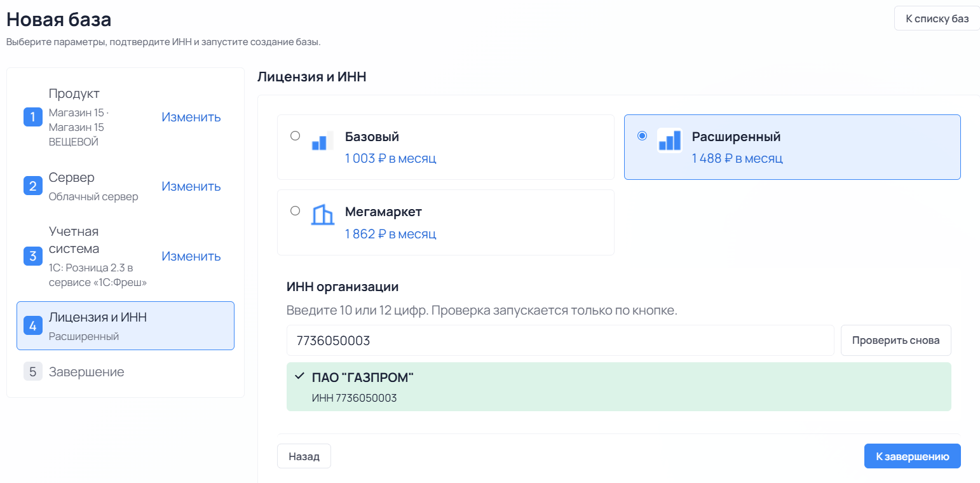Click the К списку баз button
This screenshot has height=483, width=980.
pyautogui.click(x=937, y=18)
